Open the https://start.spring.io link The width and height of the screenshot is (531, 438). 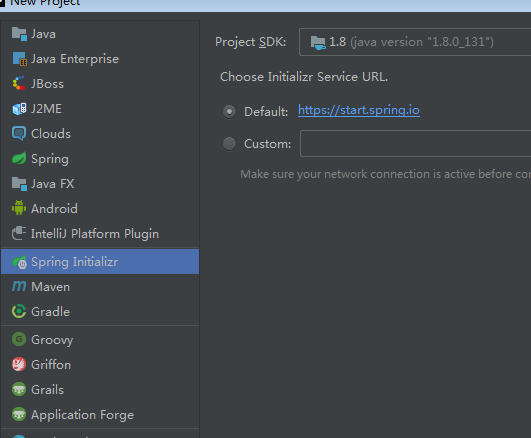coord(359,110)
